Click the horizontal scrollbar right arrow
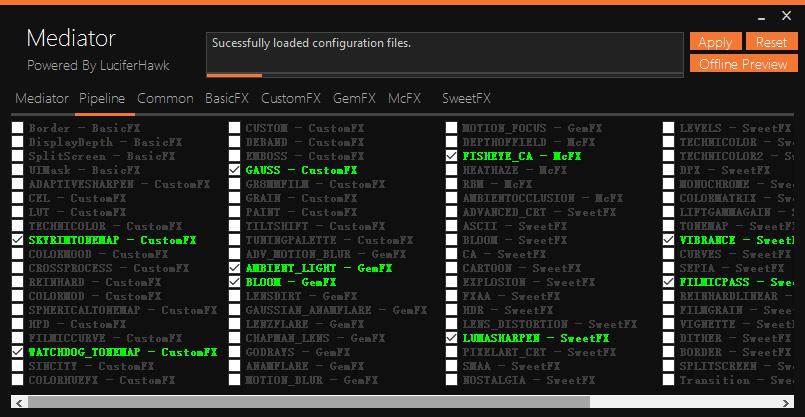Screen dimensions: 805x417 point(786,402)
